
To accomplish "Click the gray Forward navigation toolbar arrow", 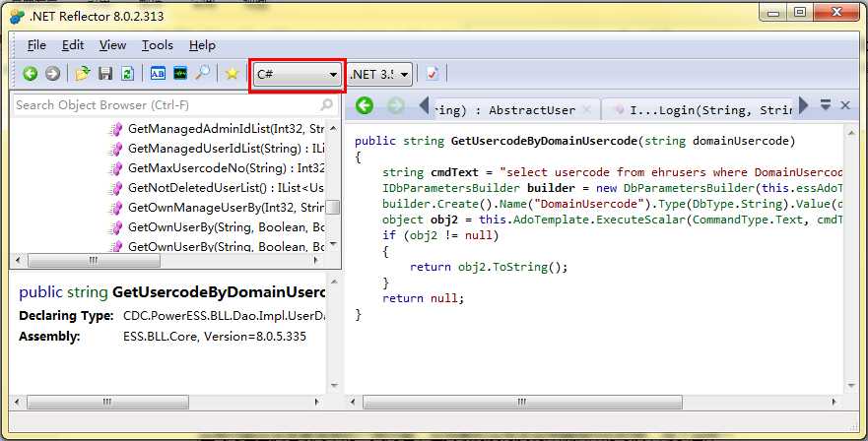I will (52, 74).
